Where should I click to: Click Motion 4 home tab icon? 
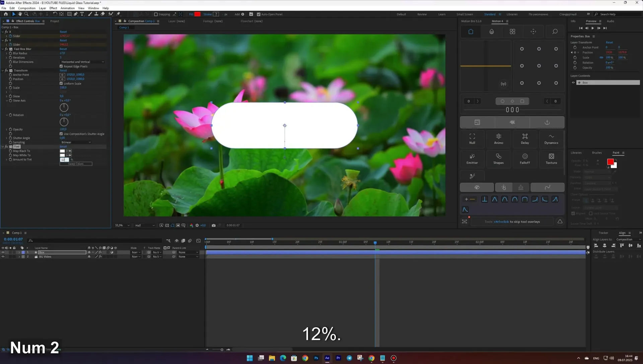471,31
